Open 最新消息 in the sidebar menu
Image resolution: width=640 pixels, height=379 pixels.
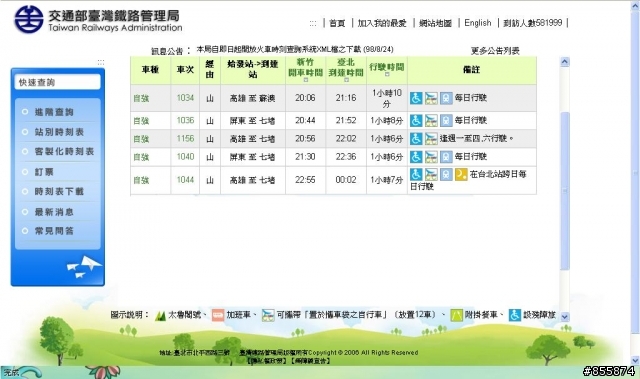(x=54, y=212)
